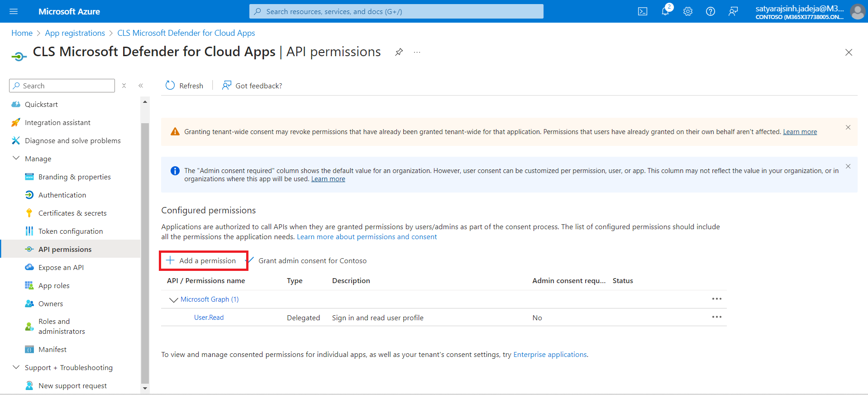Click the Description column header
Screen dimensions: 868x395
tap(351, 281)
